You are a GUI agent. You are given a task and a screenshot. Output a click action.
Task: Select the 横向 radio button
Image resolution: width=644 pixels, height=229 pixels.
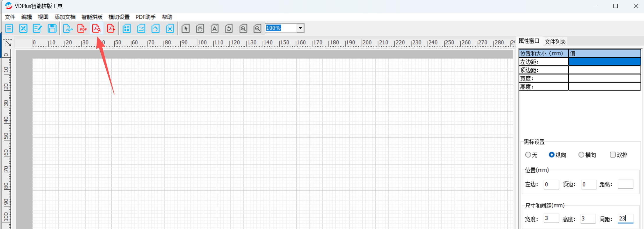point(581,155)
